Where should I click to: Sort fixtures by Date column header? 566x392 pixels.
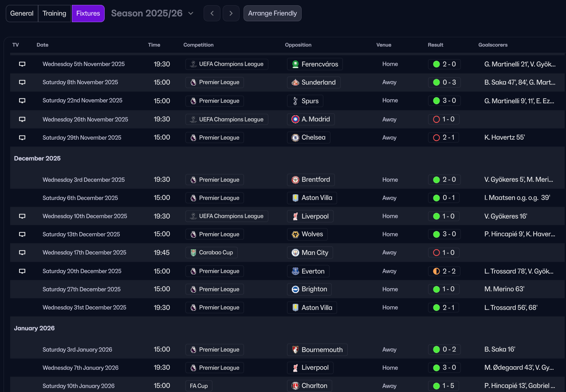(43, 45)
